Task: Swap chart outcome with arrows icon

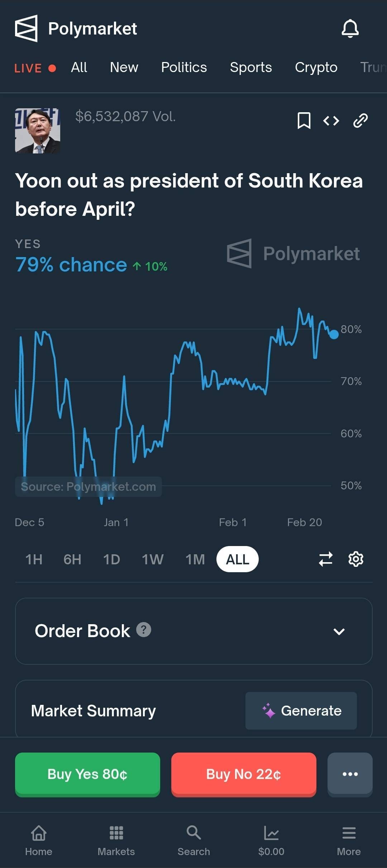Action: 326,559
